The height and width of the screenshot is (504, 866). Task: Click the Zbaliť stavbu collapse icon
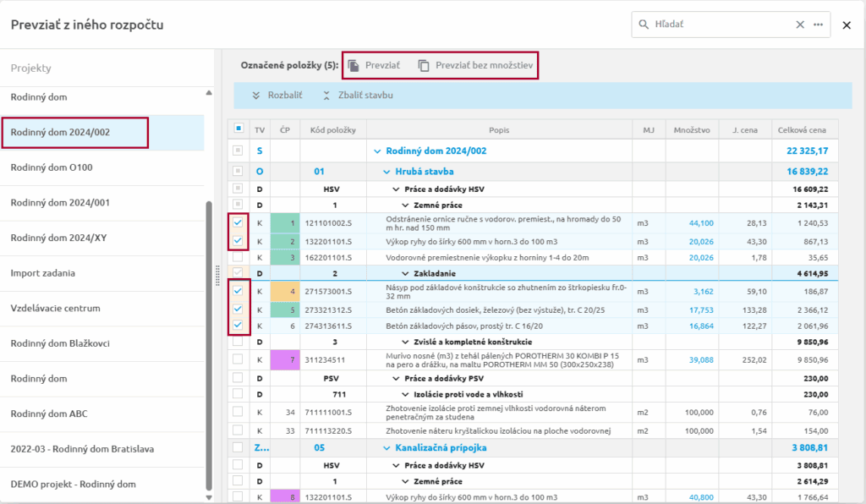pyautogui.click(x=326, y=96)
